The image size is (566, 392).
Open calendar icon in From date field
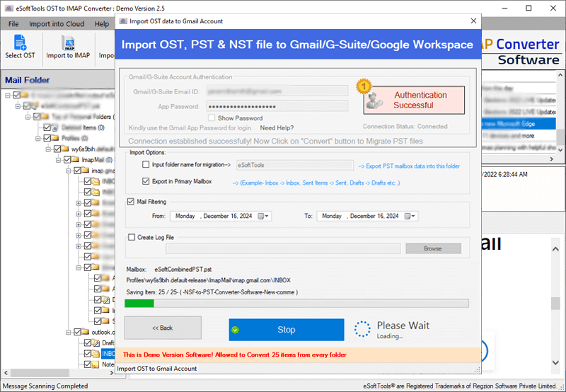coord(260,216)
